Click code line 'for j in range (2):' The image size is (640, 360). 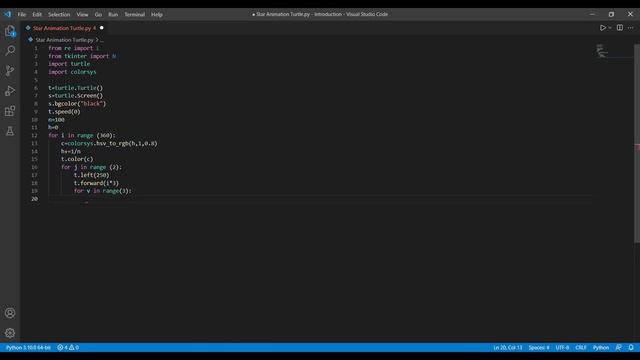91,167
